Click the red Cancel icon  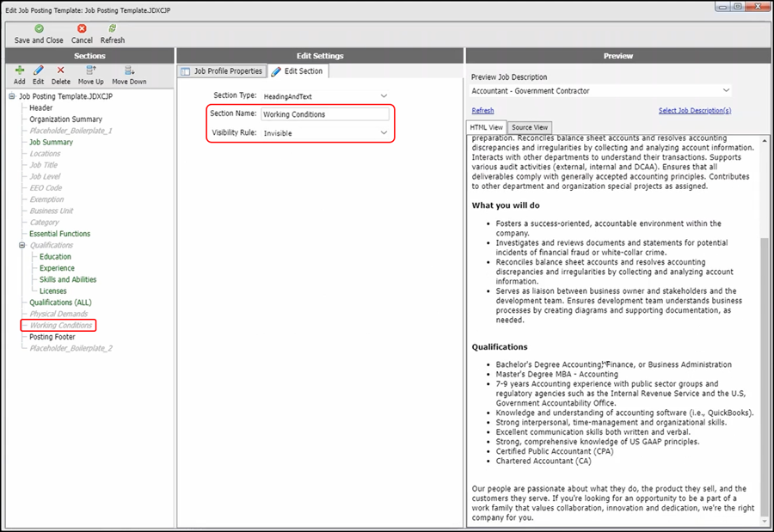82,28
